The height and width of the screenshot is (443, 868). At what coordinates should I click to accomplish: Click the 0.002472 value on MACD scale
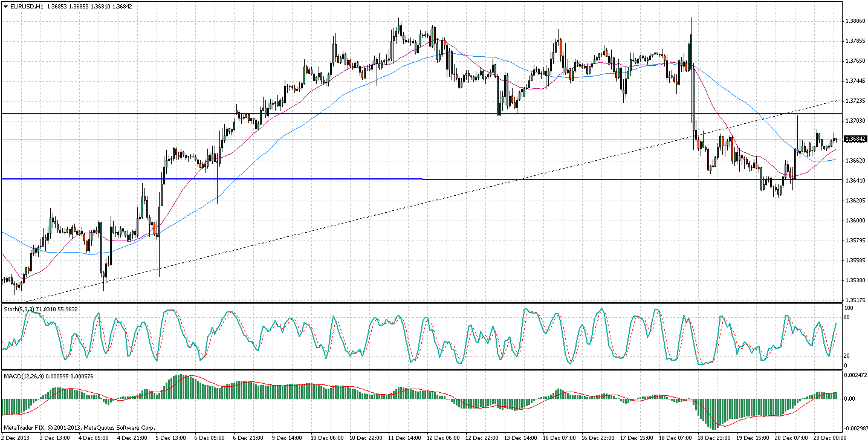point(855,377)
